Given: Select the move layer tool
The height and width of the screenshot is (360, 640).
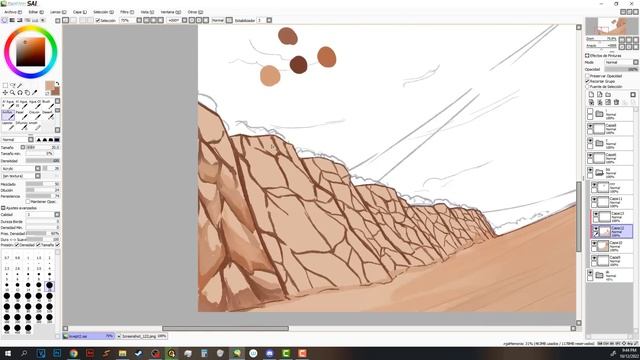Looking at the screenshot, I should [x=5, y=93].
